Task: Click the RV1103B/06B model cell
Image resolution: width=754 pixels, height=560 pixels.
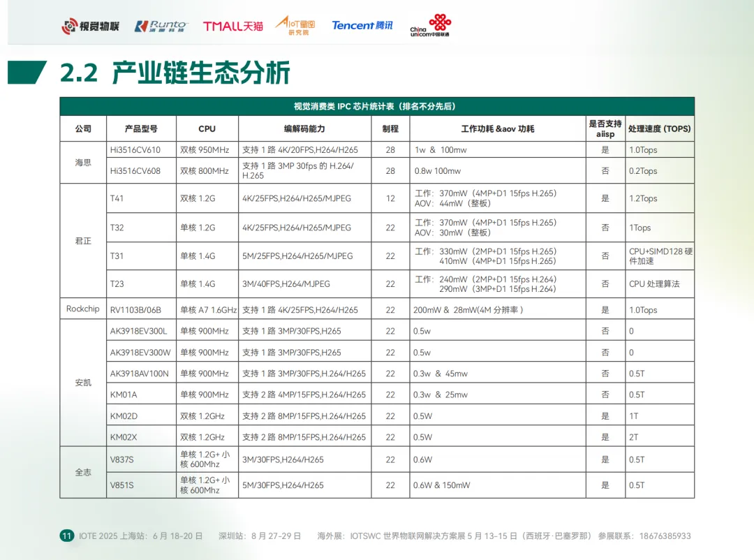Action: (141, 310)
